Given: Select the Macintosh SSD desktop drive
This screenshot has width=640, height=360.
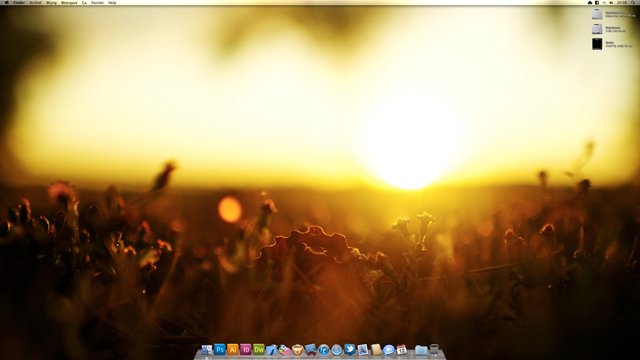Looking at the screenshot, I should [x=597, y=14].
